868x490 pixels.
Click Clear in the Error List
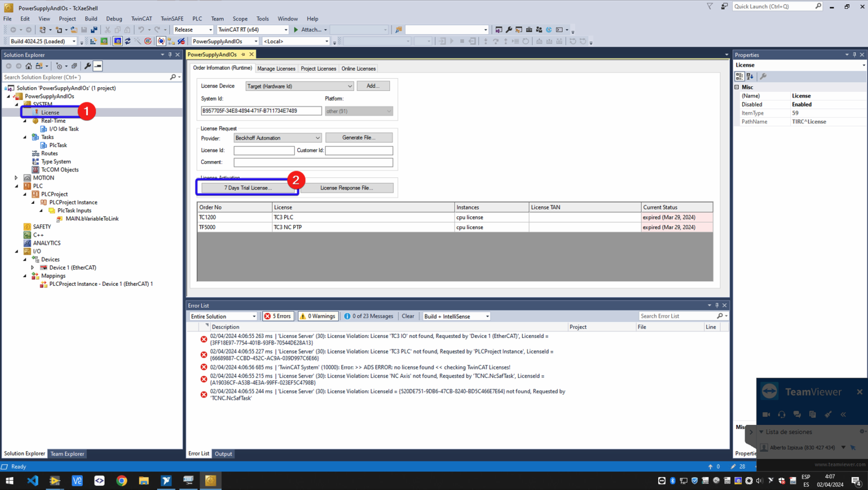[408, 316]
